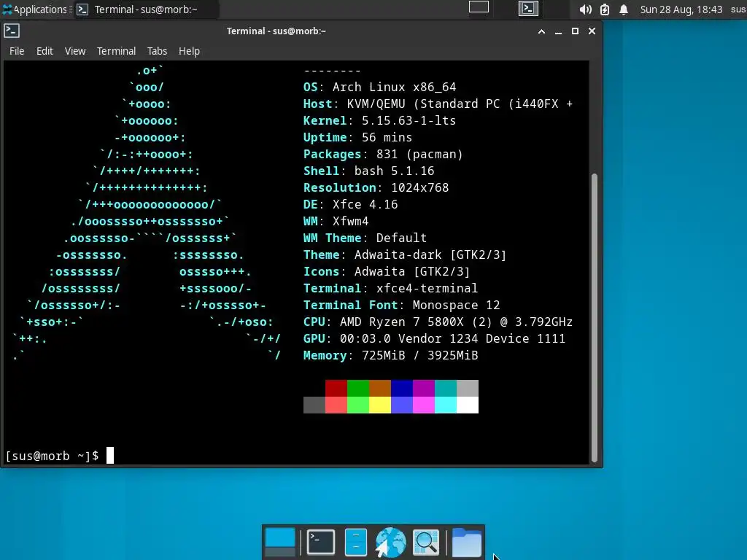The height and width of the screenshot is (560, 747).
Task: Open the notifications bell in the panel
Action: (624, 9)
